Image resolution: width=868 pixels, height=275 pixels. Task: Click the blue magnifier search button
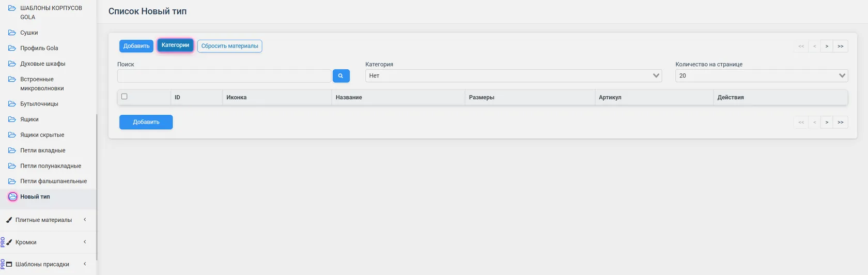[x=341, y=76]
